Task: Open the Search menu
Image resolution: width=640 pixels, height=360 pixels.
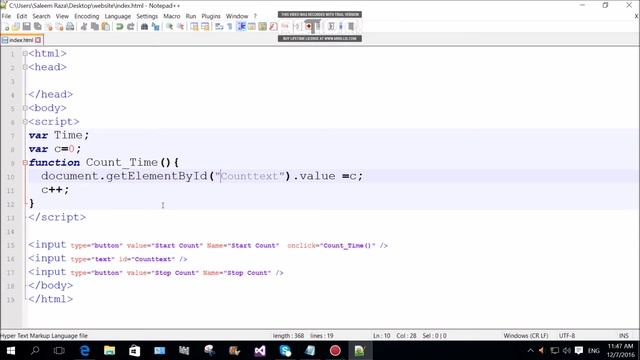Action: tap(41, 16)
